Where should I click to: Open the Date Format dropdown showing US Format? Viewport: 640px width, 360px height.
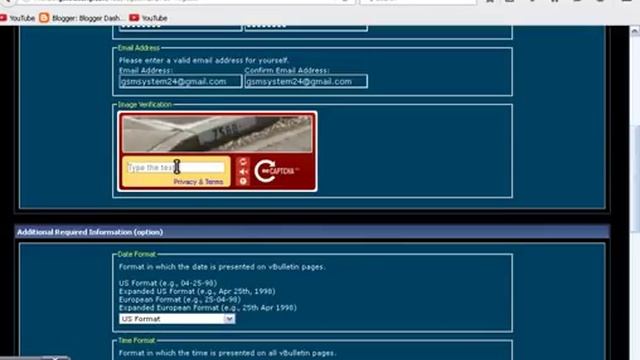pyautogui.click(x=177, y=319)
